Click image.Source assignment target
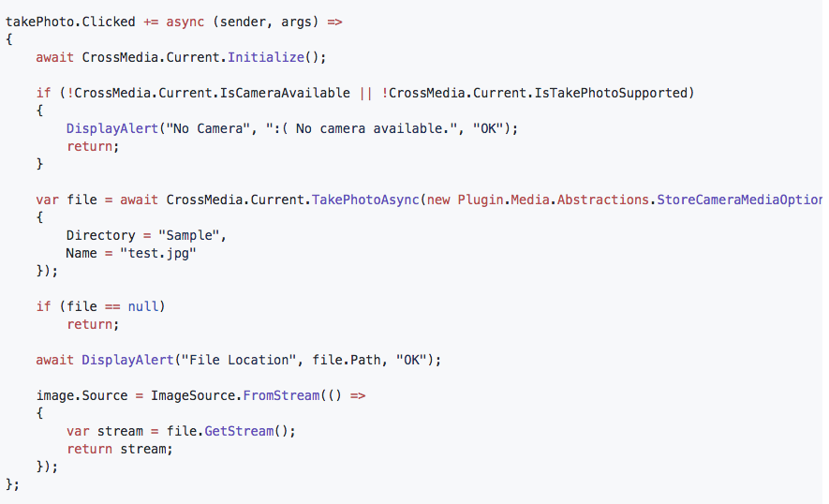The image size is (829, 504). (81, 395)
